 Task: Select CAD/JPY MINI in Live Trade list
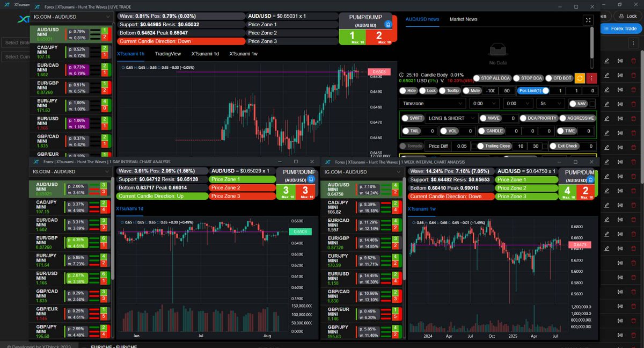tap(70, 53)
